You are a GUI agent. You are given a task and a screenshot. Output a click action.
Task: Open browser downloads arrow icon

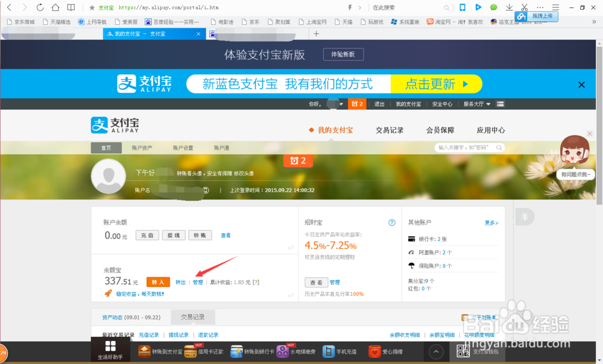pyautogui.click(x=509, y=7)
